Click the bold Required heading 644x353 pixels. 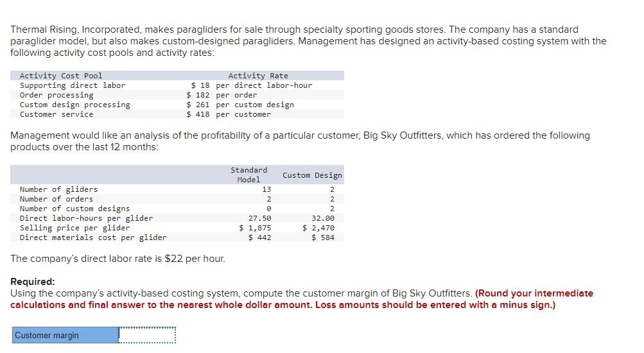coord(33,282)
